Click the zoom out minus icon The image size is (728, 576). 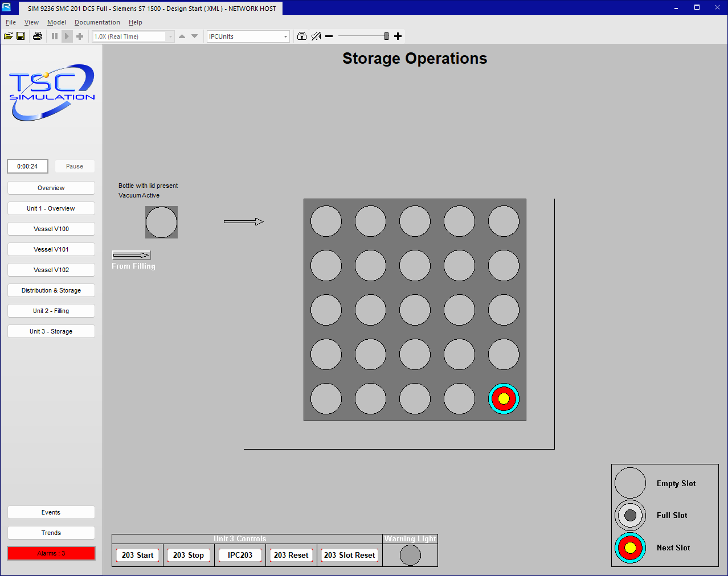click(x=329, y=36)
